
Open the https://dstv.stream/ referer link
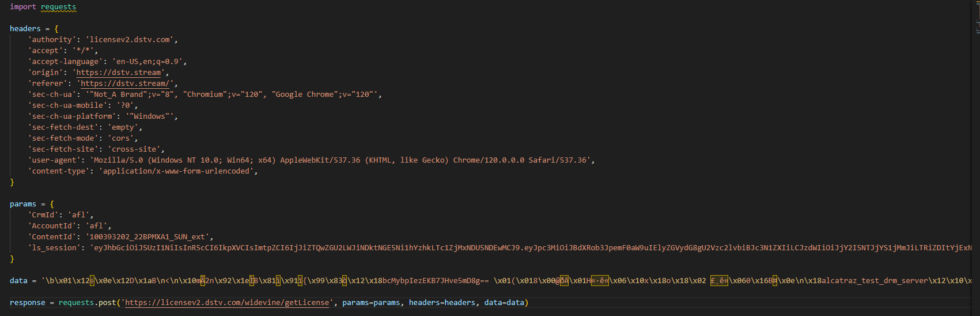click(125, 84)
